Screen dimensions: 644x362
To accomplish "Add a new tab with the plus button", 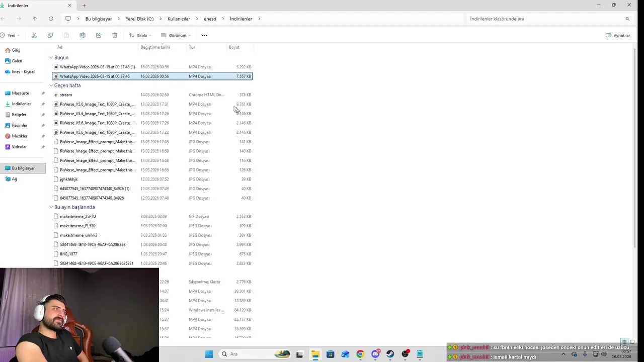I will click(x=84, y=6).
